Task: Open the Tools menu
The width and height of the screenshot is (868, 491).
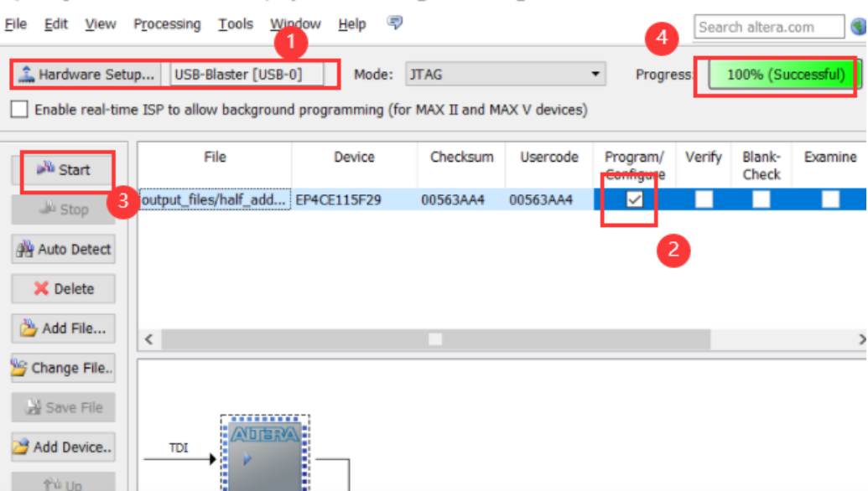Action: (236, 24)
